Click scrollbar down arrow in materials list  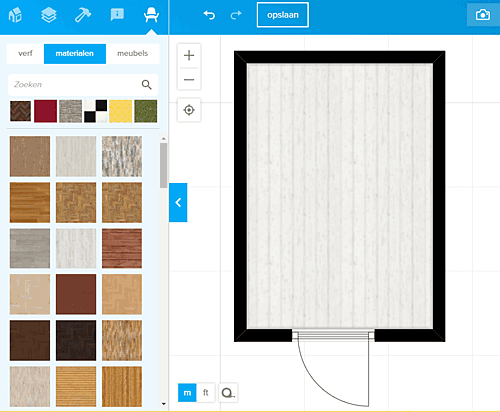pos(163,404)
